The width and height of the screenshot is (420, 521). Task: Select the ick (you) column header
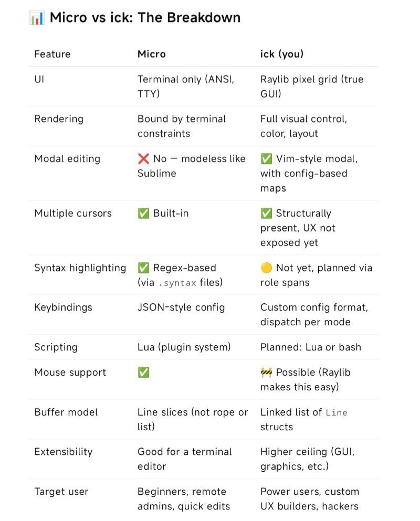[282, 54]
